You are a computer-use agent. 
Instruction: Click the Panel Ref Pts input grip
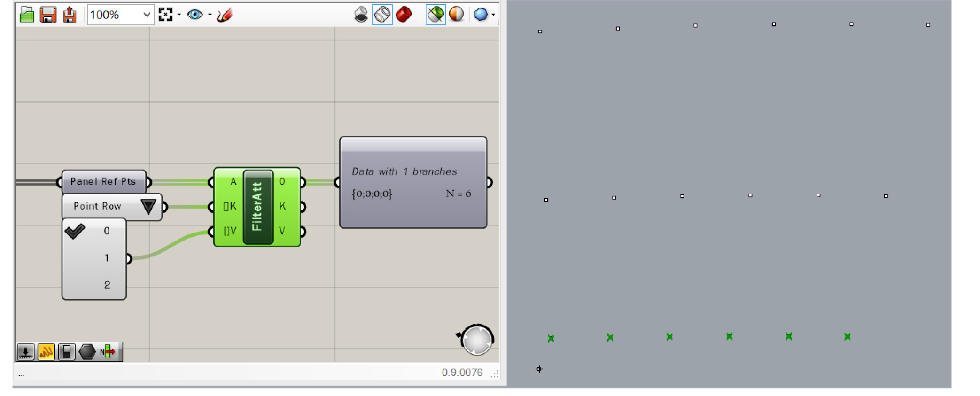[x=59, y=182]
